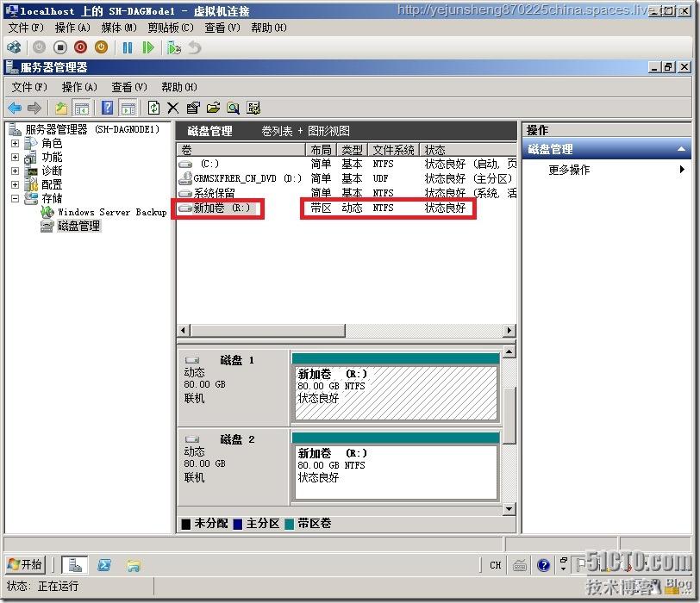Click right arrow of volume list scrollbar
This screenshot has width=700, height=603.
click(509, 331)
